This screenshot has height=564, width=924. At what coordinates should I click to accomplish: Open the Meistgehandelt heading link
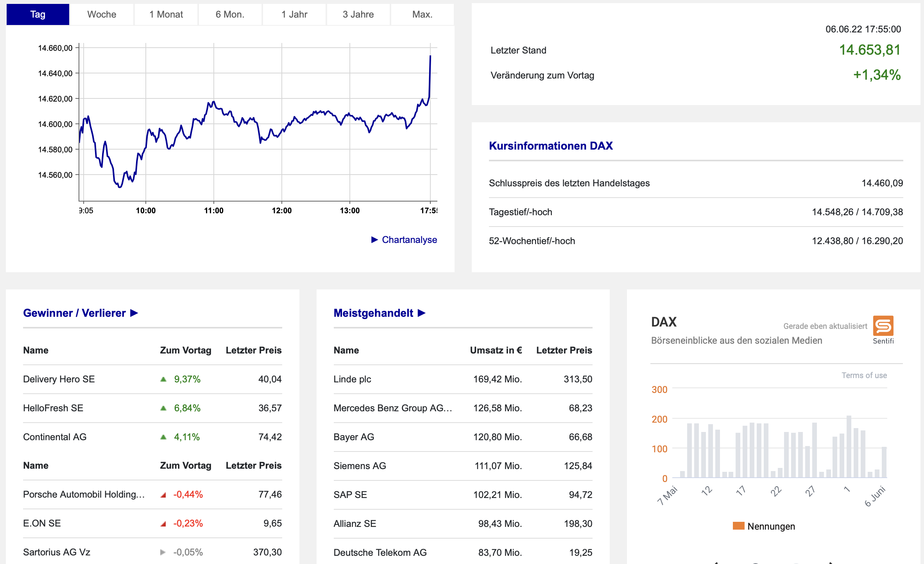pyautogui.click(x=373, y=313)
